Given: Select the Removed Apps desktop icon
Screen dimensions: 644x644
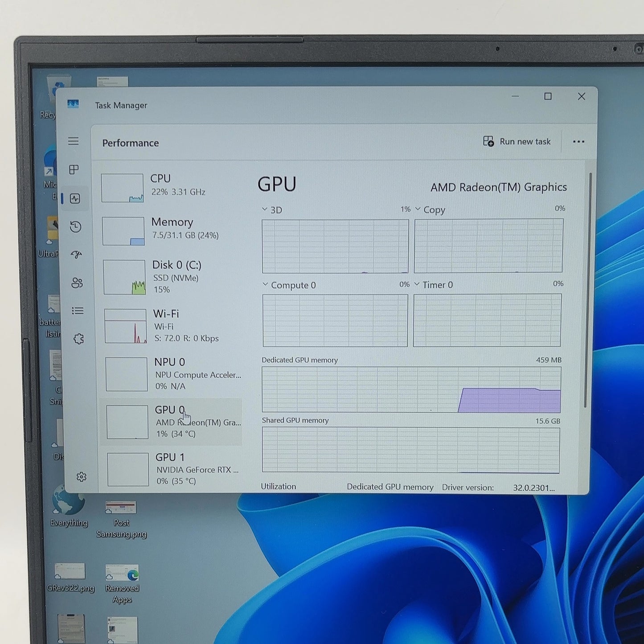Looking at the screenshot, I should point(122,583).
